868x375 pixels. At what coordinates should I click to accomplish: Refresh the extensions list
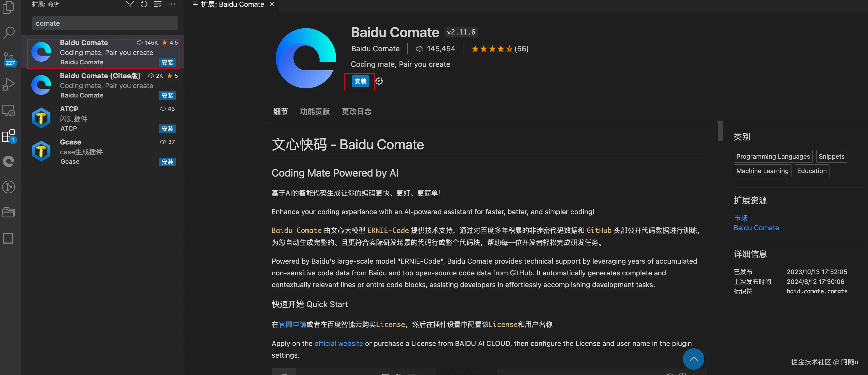click(144, 4)
